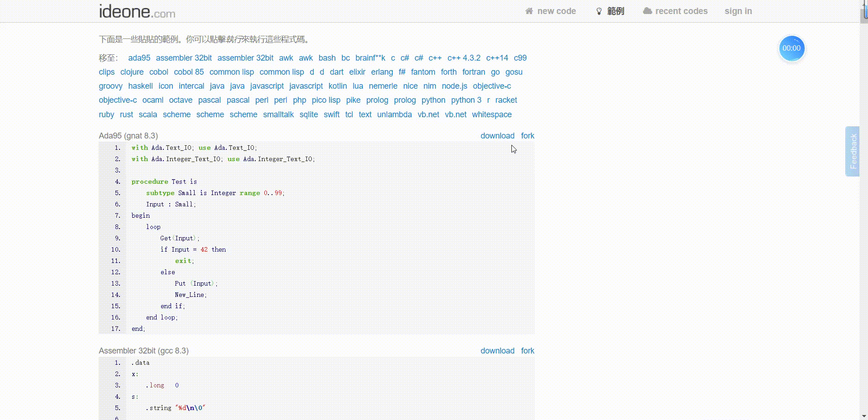The width and height of the screenshot is (868, 420).
Task: Jump to the go sample
Action: [495, 72]
